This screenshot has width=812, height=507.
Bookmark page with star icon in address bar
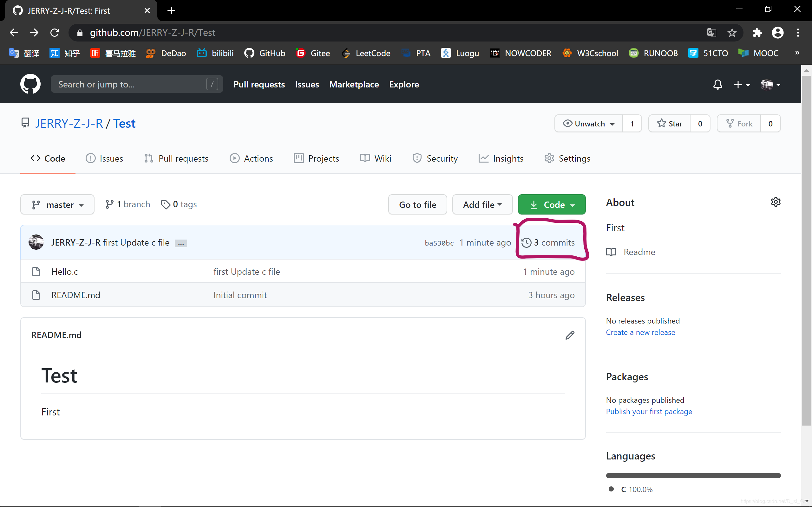(732, 33)
